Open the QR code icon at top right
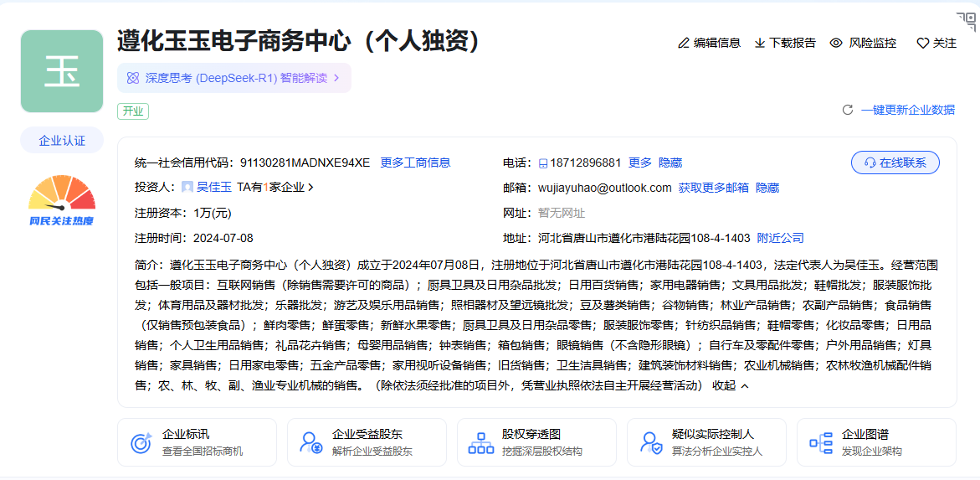Screen dimensions: 980x480 (966, 21)
